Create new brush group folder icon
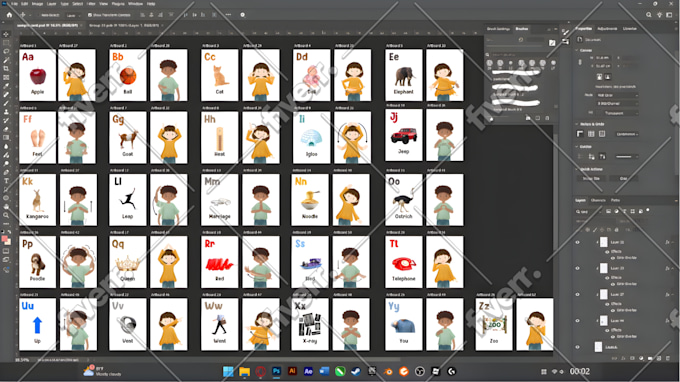The image size is (680, 382). 528,118
